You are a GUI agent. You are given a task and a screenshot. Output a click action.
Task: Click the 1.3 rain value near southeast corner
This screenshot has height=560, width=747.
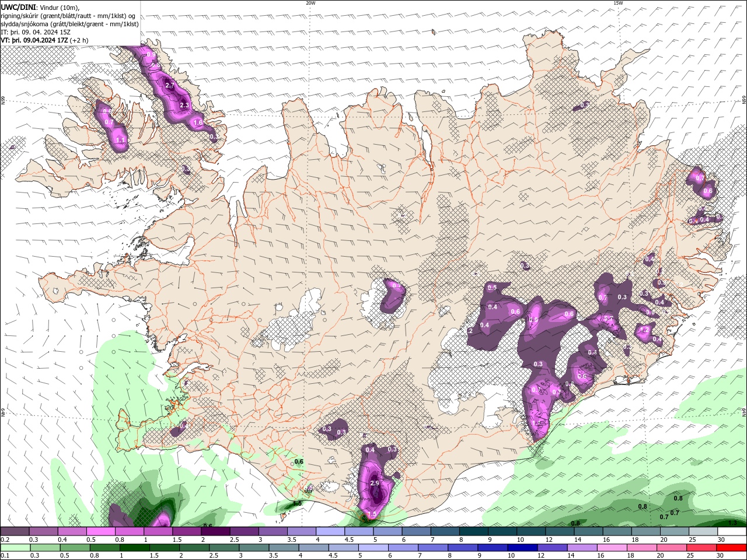click(x=732, y=523)
